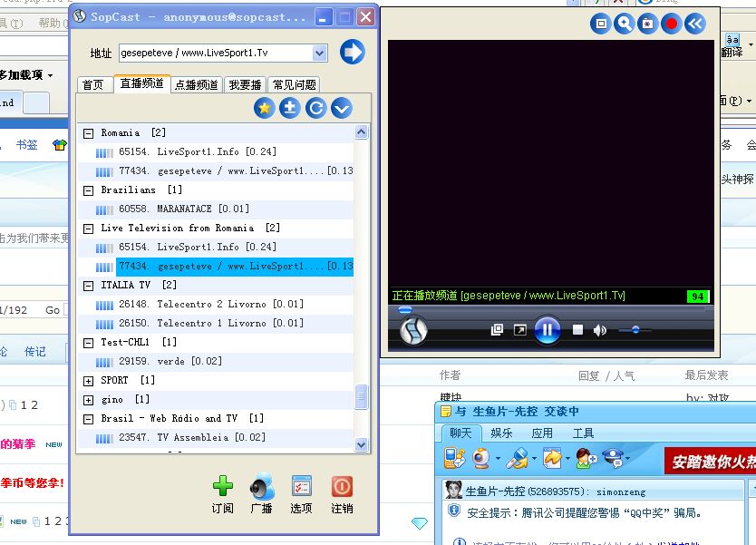Viewport: 756px width, 545px height.
Task: Open the 广播 broadcast speaker icon
Action: [x=262, y=486]
